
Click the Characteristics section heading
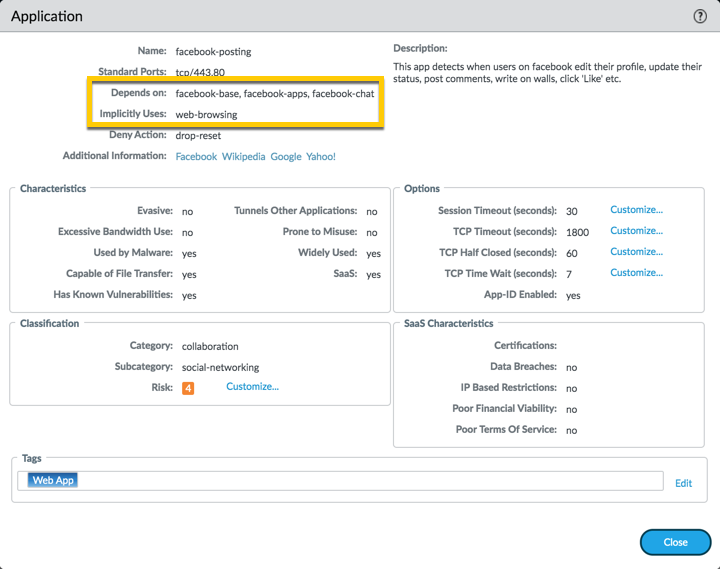[x=53, y=188]
